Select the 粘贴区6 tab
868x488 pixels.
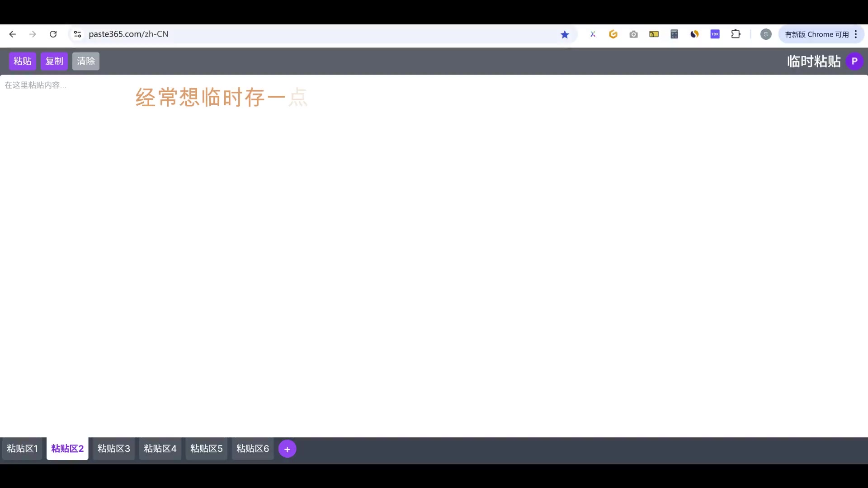(x=252, y=449)
